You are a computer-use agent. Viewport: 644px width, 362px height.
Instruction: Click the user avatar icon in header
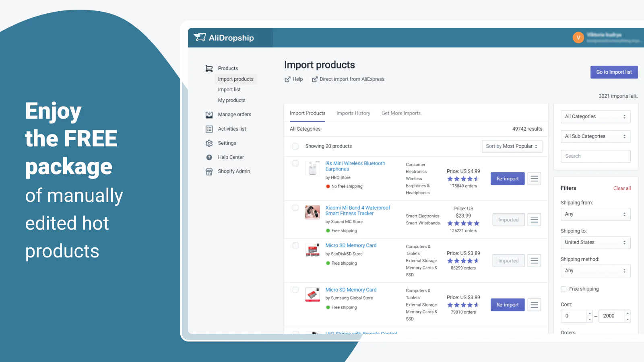(x=578, y=38)
